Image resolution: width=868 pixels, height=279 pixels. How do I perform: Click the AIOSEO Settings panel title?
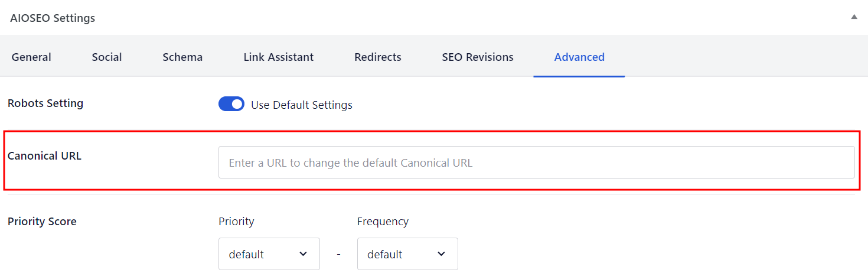point(53,18)
